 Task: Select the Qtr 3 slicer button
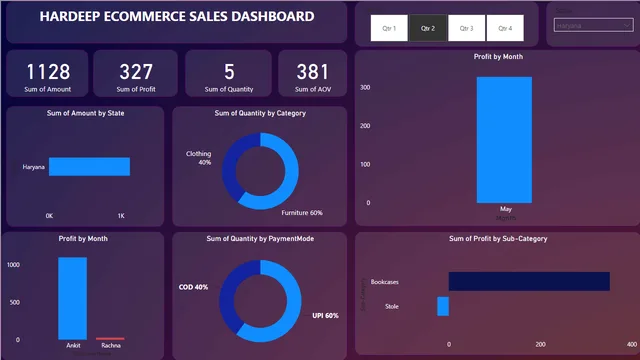tap(467, 28)
